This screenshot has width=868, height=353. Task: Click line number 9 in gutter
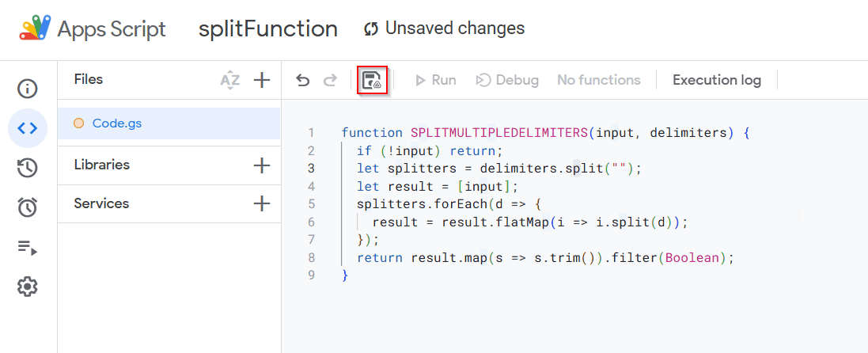point(311,275)
